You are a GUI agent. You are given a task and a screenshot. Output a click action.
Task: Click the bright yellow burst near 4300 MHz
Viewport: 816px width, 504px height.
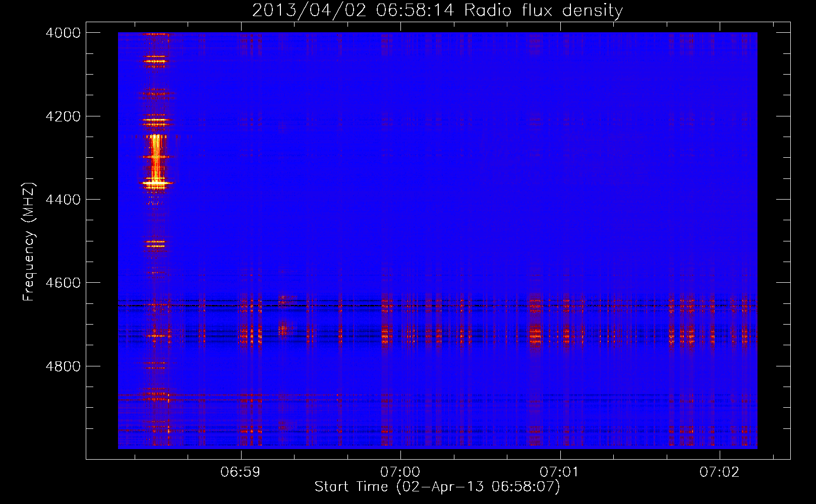coord(156,161)
